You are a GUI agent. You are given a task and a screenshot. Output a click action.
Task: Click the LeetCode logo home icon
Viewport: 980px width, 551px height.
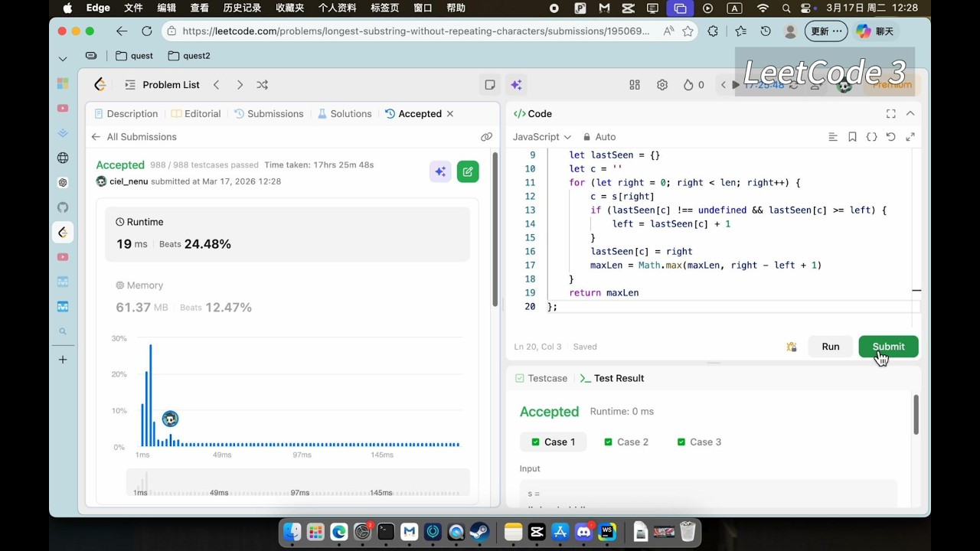[100, 85]
